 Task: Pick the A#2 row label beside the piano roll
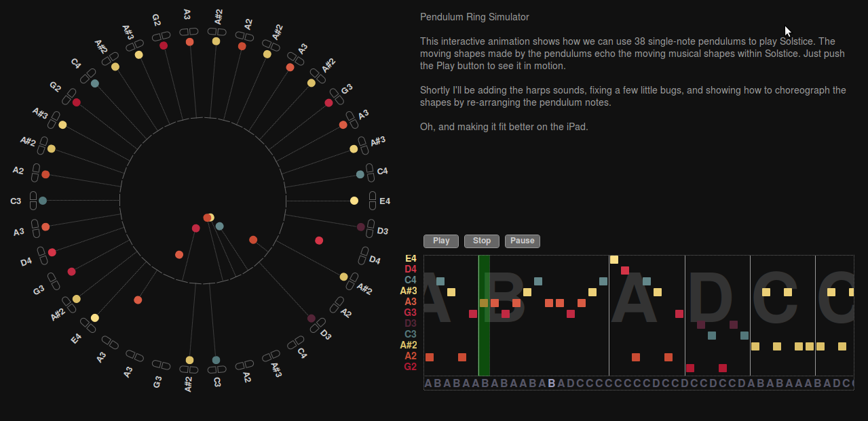[x=409, y=345]
